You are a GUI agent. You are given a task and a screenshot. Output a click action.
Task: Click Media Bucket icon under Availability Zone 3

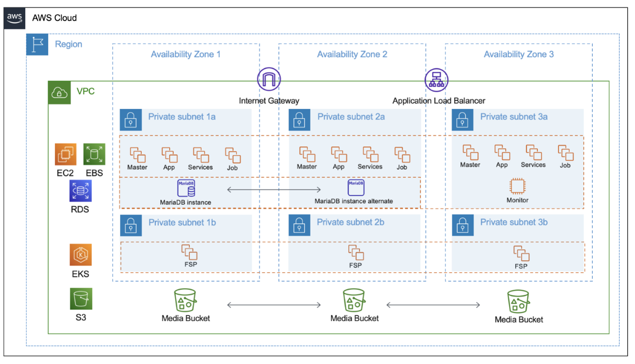tap(518, 302)
